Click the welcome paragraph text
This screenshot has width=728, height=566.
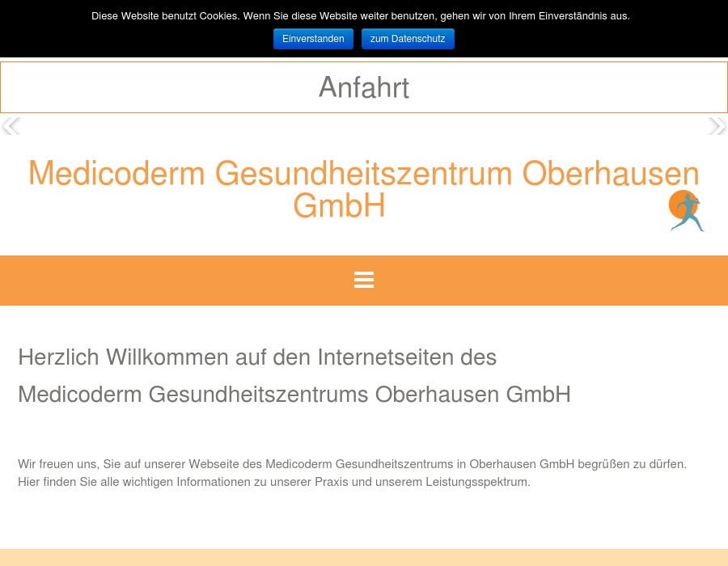[352, 472]
